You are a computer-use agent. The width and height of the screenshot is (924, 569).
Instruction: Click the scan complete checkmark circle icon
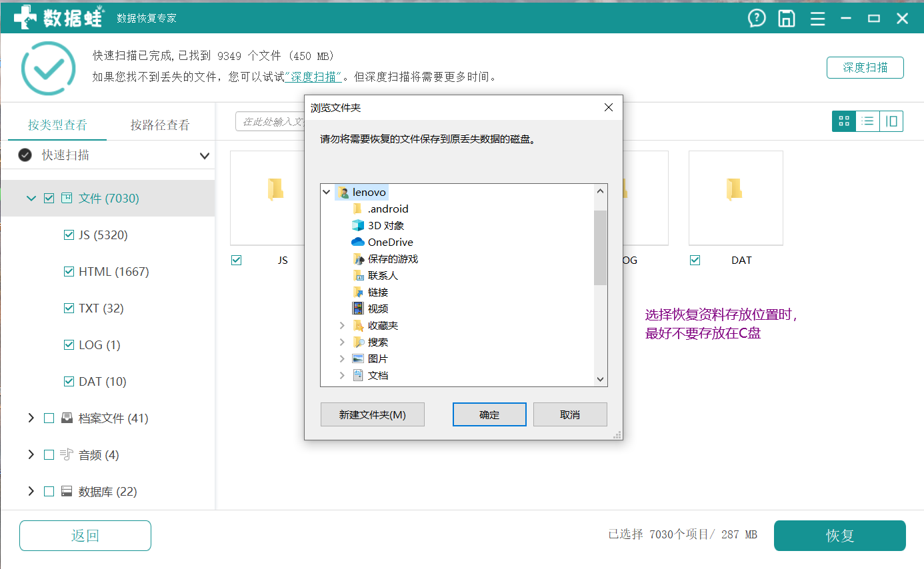[x=48, y=68]
